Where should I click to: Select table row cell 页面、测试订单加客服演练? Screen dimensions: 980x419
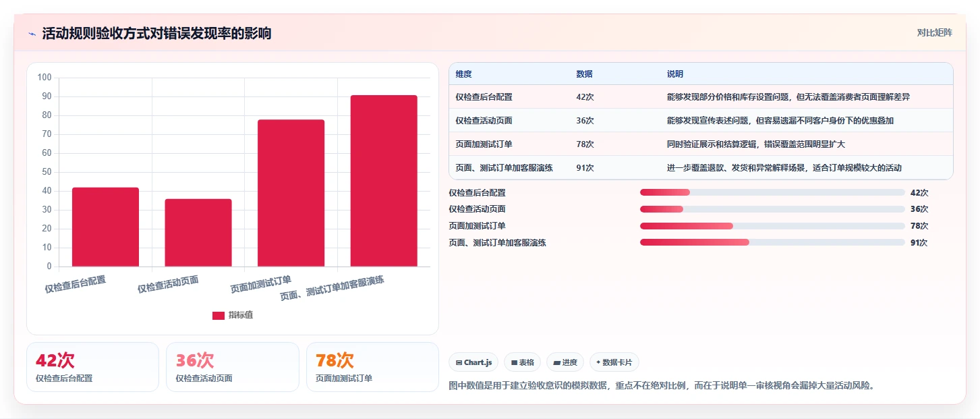[x=504, y=168]
